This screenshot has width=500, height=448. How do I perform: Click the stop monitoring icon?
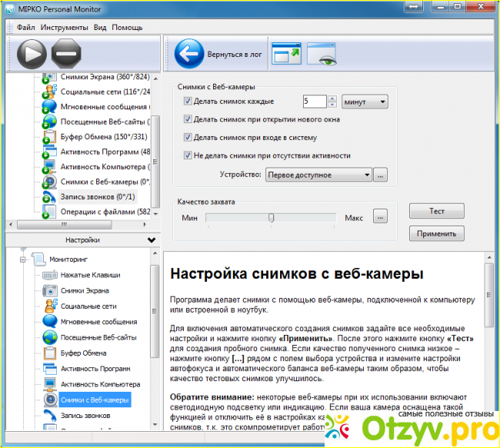(x=66, y=54)
